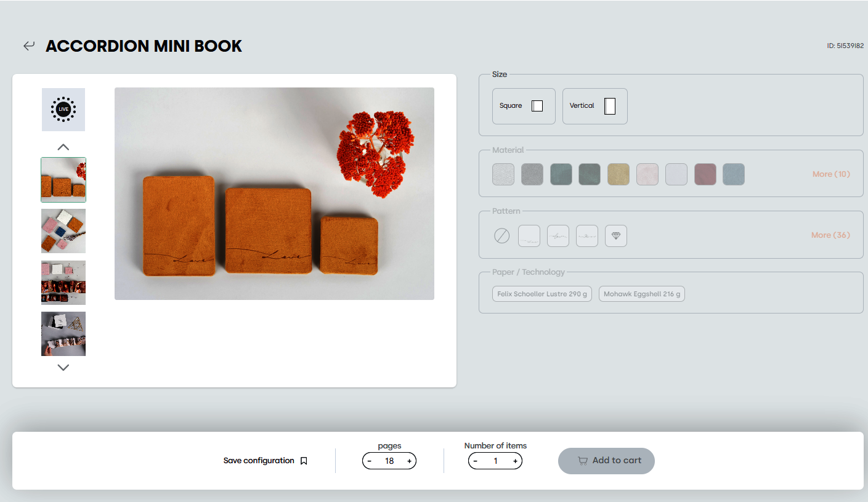This screenshot has height=502, width=868.
Task: Click the number of items value field
Action: 495,461
